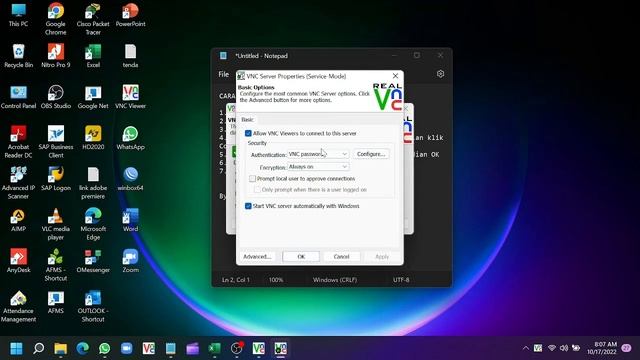Image resolution: width=640 pixels, height=360 pixels.
Task: Launch AnyDesk desktop shortcut
Action: (18, 261)
